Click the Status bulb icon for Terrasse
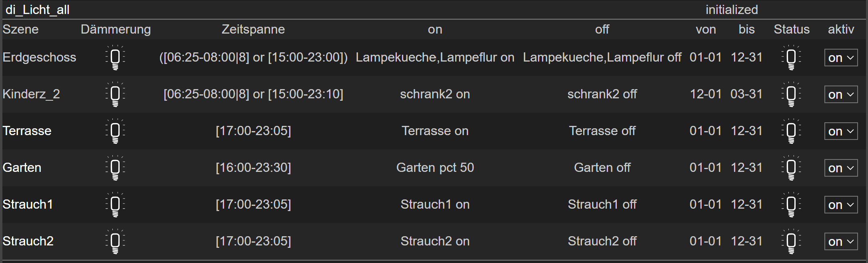The image size is (868, 263). coord(791,131)
